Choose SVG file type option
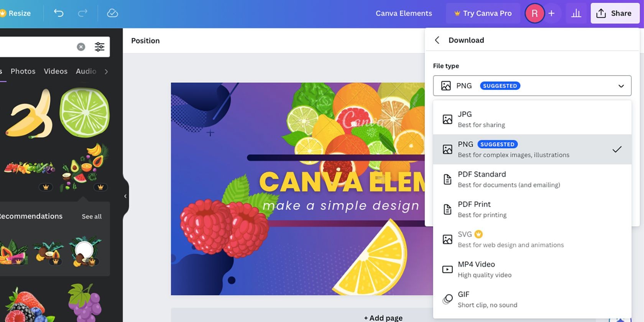644x322 pixels. pyautogui.click(x=532, y=239)
